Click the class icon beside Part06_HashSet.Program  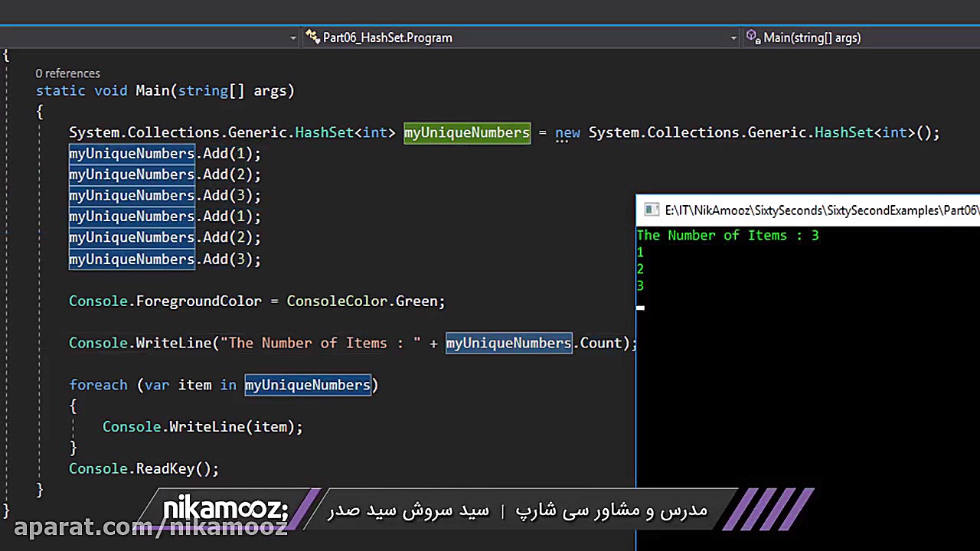coord(312,37)
